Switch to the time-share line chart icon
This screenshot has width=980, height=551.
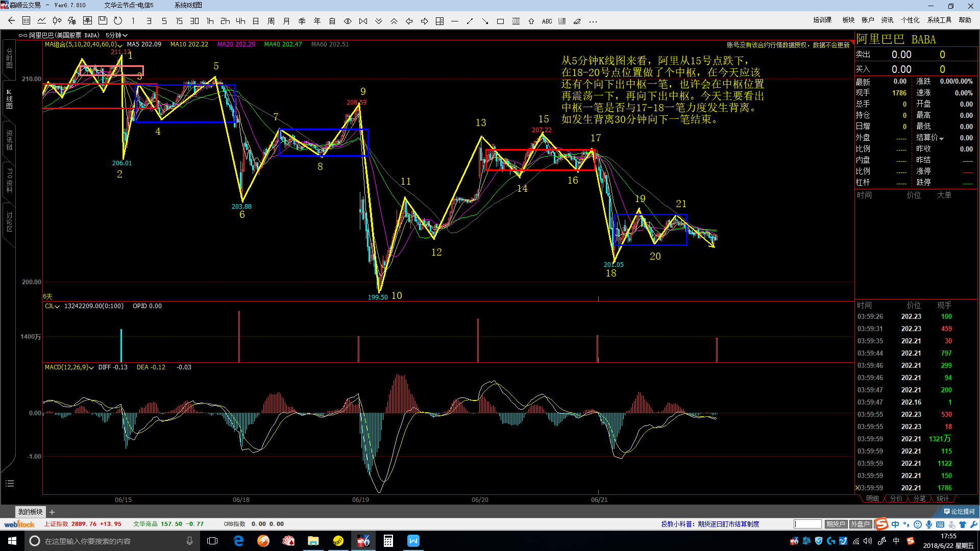[x=42, y=21]
